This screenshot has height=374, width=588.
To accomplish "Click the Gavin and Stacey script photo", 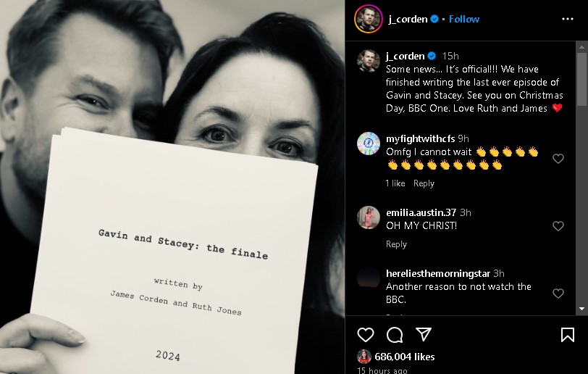I will pyautogui.click(x=172, y=187).
